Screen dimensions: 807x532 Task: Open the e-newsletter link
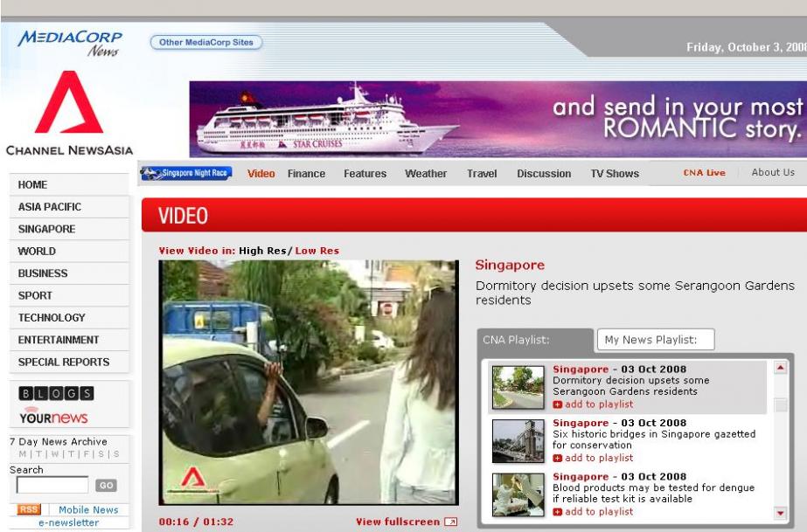coord(69,522)
